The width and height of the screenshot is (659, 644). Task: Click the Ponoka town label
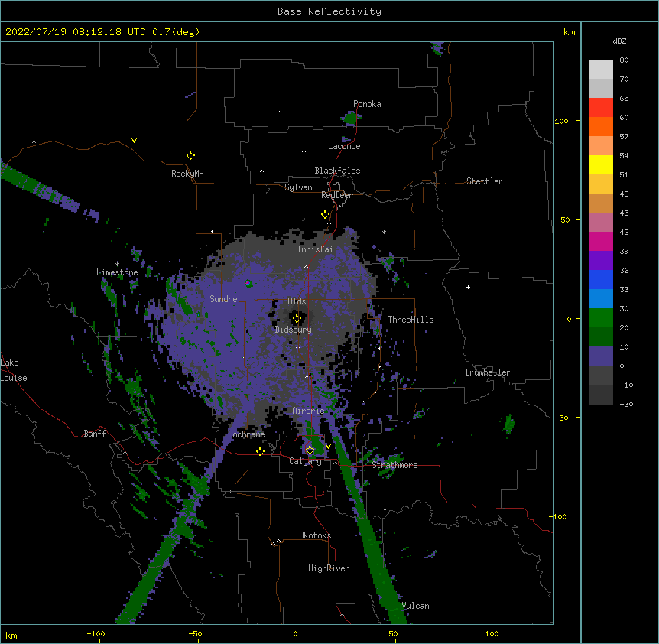[x=367, y=104]
